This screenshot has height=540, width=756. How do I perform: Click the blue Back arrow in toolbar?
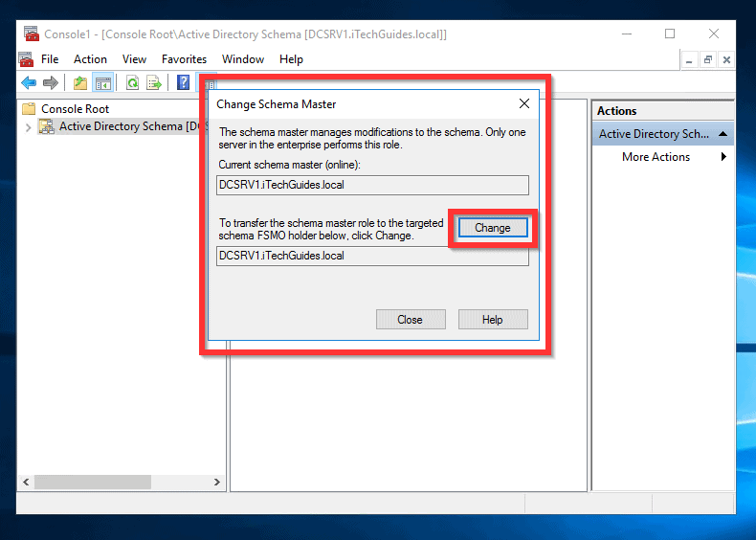tap(29, 83)
